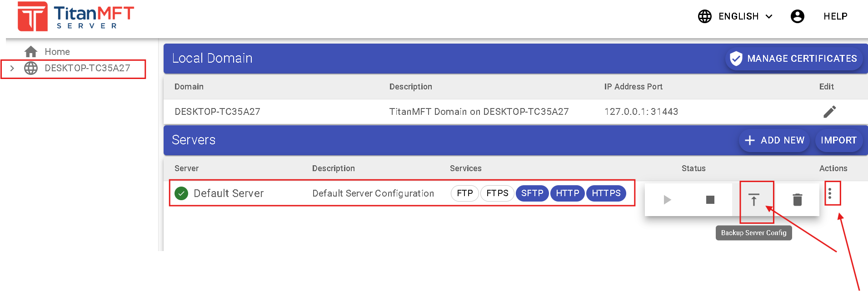
Task: Go to Home in sidebar
Action: coord(57,52)
